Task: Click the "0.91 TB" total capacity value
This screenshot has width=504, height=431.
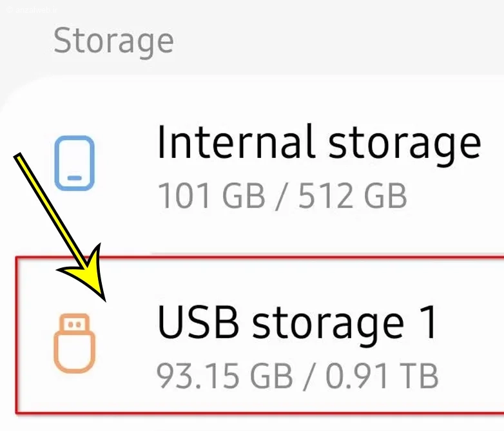Action: pyautogui.click(x=381, y=375)
